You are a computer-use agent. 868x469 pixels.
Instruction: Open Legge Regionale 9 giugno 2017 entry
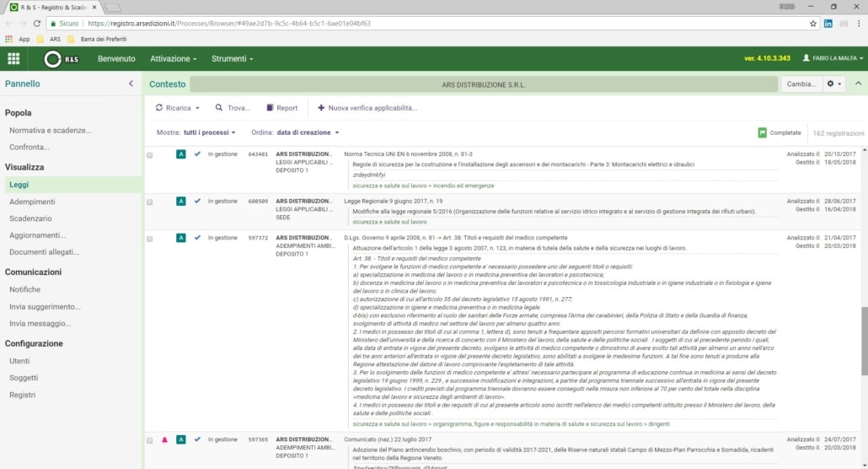click(x=393, y=202)
